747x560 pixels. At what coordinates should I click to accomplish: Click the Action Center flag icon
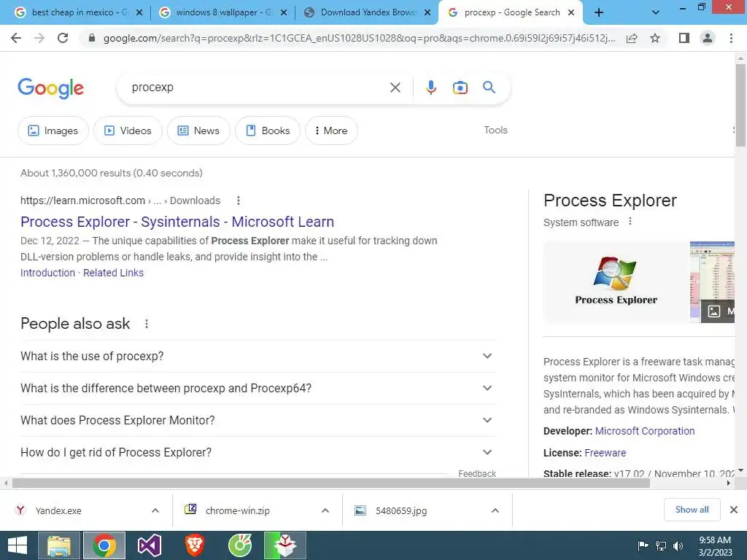tap(643, 545)
